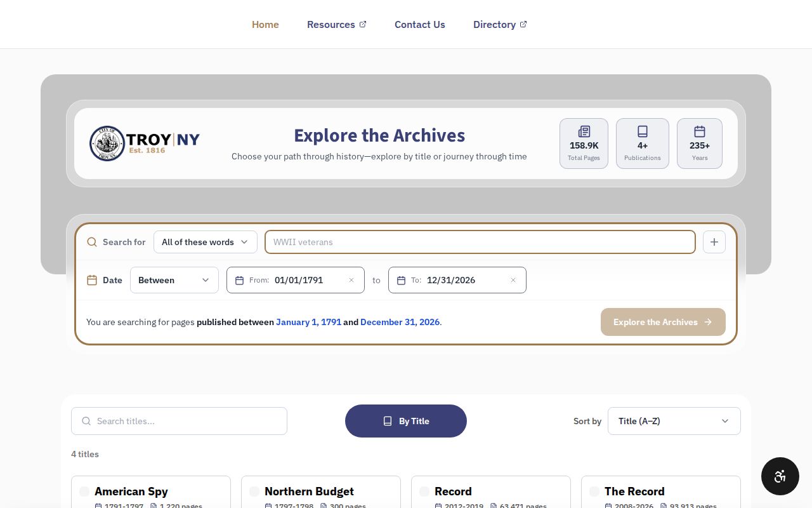
Task: Click the Northern Budget title text
Action: (309, 491)
